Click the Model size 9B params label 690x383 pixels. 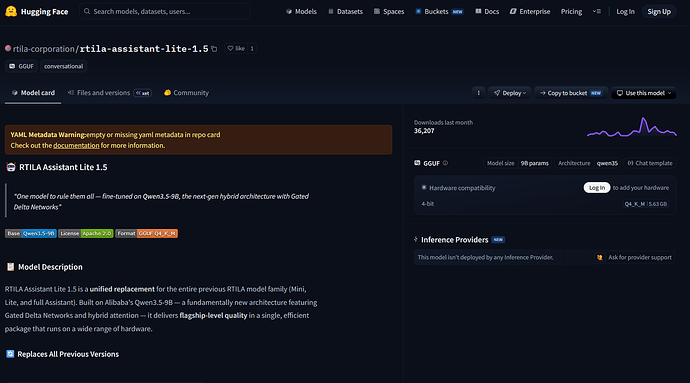(x=518, y=163)
